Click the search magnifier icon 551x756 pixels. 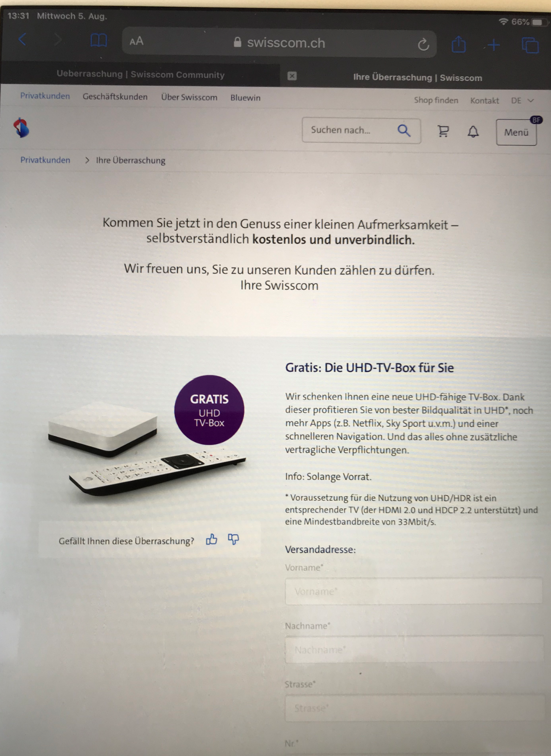404,130
